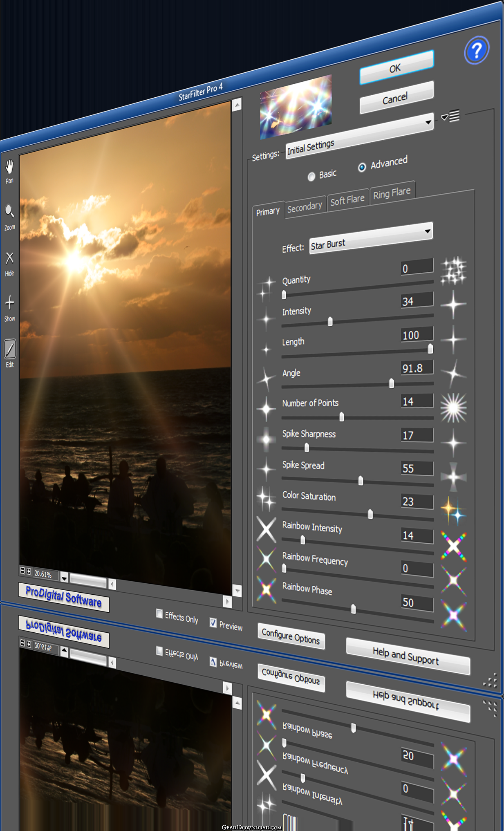Viewport: 504px width, 831px height.
Task: Click the white X icon left of Rainbow Intensity
Action: 266,529
